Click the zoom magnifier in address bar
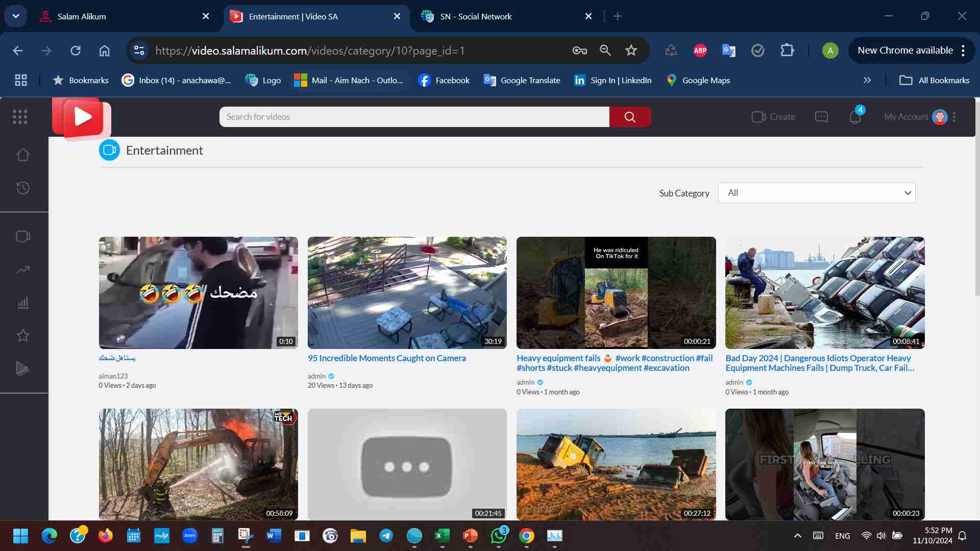Viewport: 980px width, 551px height. click(605, 51)
